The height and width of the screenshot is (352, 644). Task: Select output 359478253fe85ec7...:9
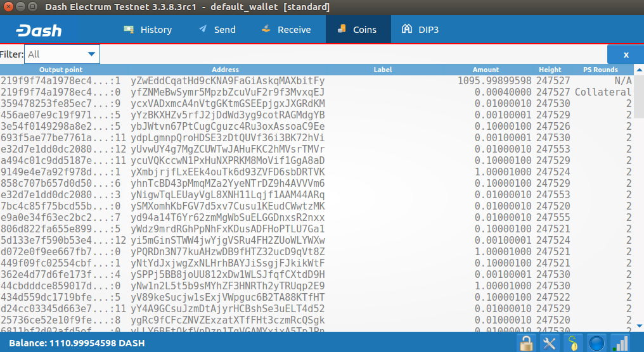(61, 104)
